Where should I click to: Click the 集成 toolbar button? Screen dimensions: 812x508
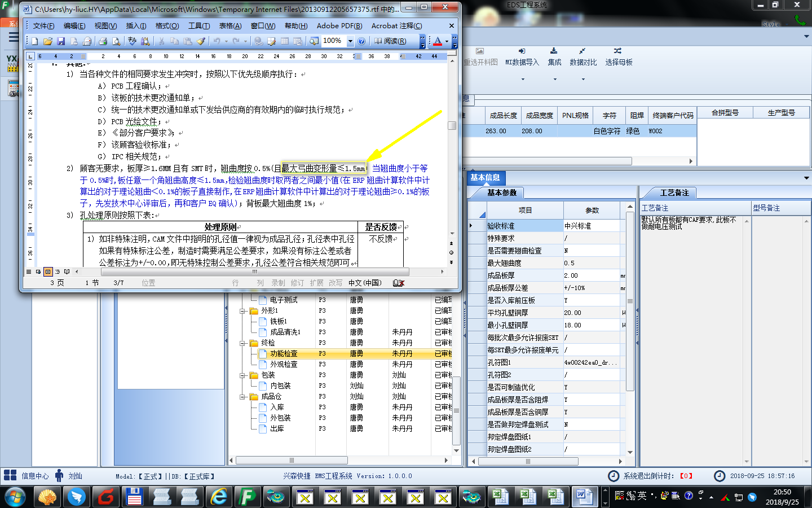tap(554, 58)
